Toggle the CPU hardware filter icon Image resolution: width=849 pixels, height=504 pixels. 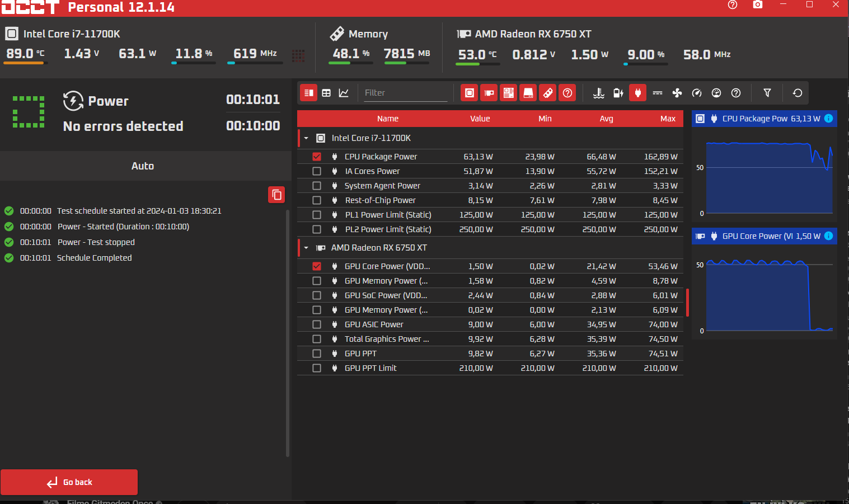[x=470, y=93]
